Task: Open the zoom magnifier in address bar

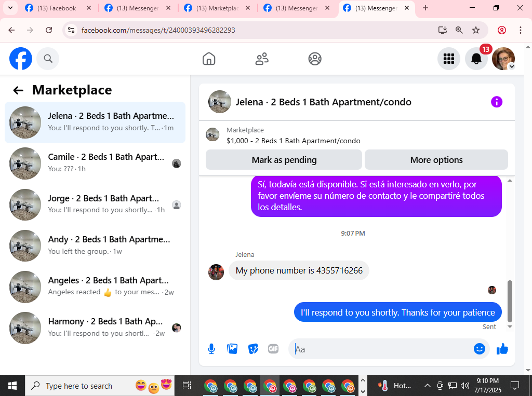Action: [459, 30]
